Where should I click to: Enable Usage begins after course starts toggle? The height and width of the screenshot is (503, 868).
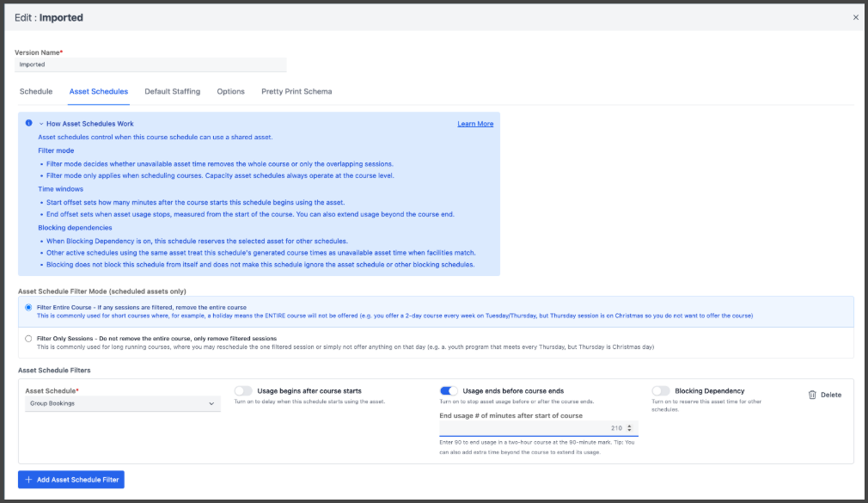243,391
